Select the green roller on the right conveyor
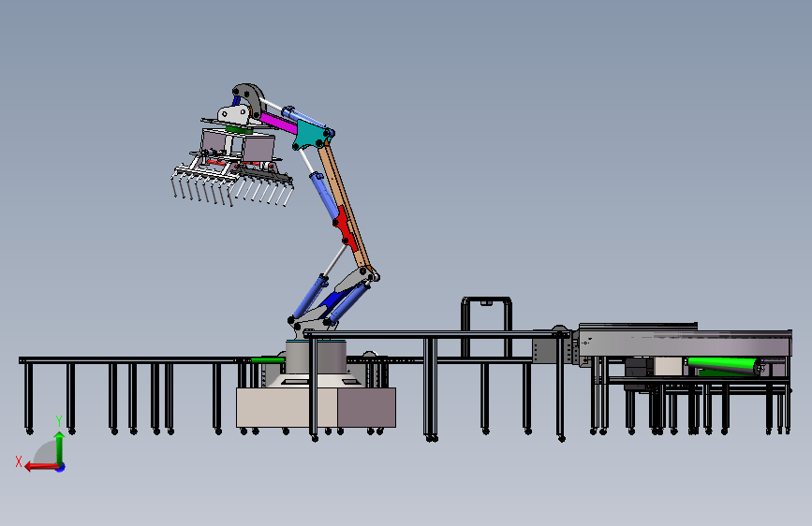812x526 pixels. pyautogui.click(x=723, y=364)
